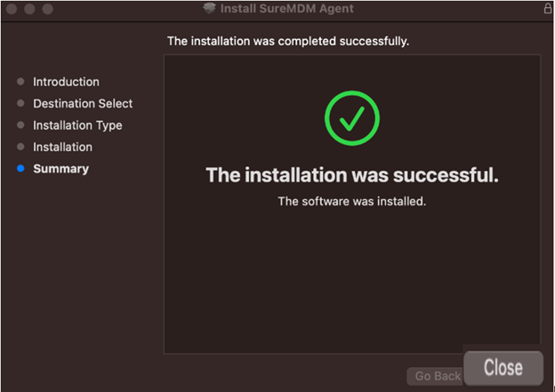
Task: Select the Introduction step
Action: tap(66, 82)
